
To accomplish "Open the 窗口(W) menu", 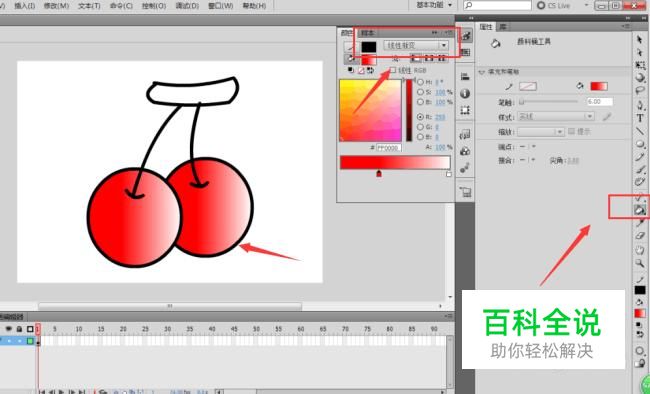I will click(x=221, y=6).
